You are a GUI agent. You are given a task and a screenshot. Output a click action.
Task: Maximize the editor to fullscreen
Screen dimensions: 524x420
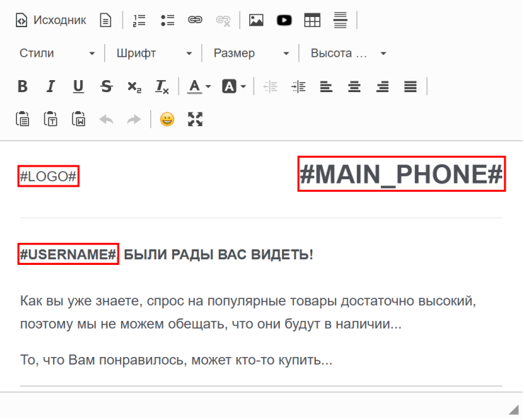click(195, 119)
